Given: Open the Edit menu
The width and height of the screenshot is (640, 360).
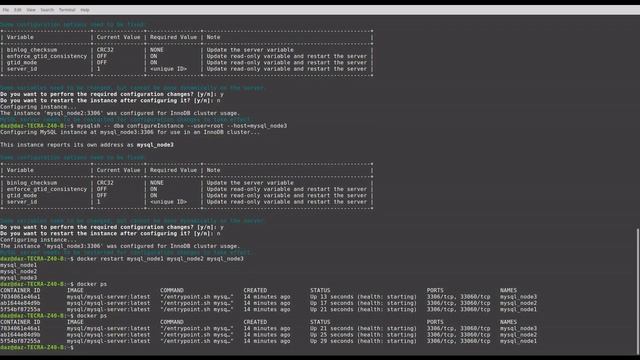Looking at the screenshot, I should point(18,10).
